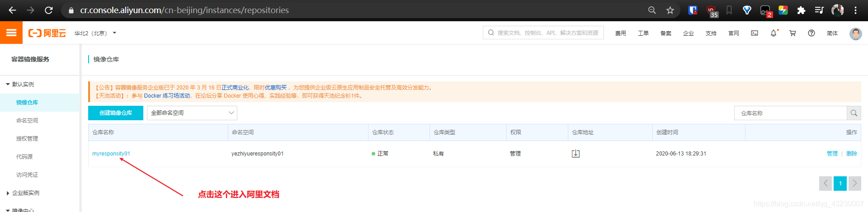Open the Chrome profile avatar
This screenshot has width=868, height=212.
click(x=837, y=10)
